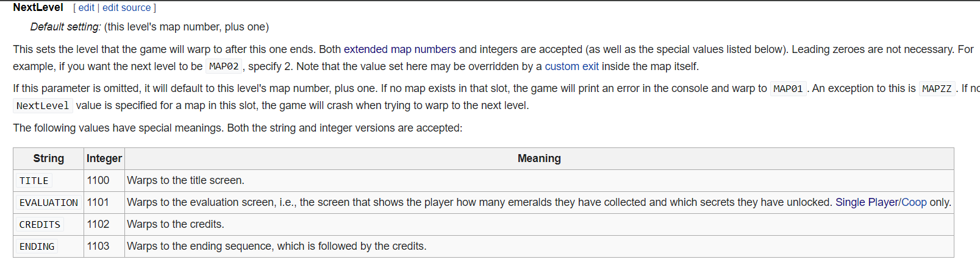This screenshot has height=265, width=980.
Task: Open the edit source link
Action: coord(126,7)
